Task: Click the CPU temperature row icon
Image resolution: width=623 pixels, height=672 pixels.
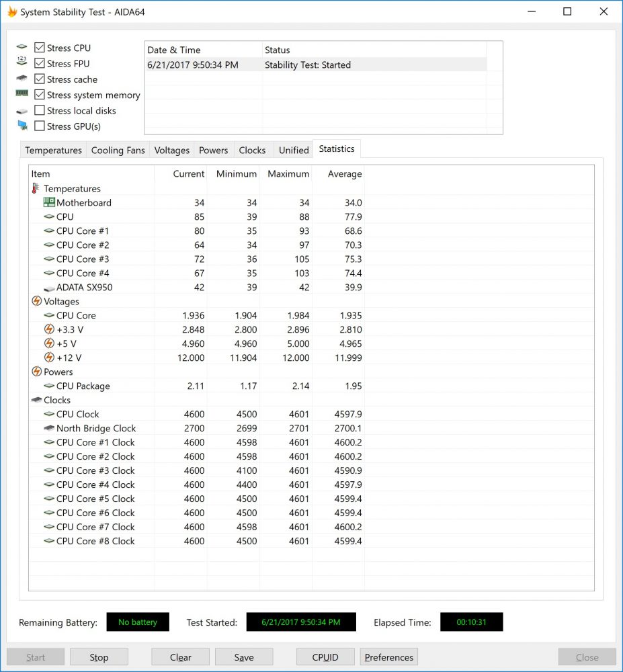Action: tap(49, 216)
